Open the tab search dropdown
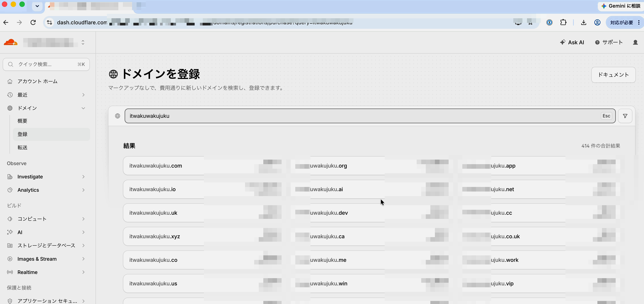This screenshot has height=304, width=644. 37,6
